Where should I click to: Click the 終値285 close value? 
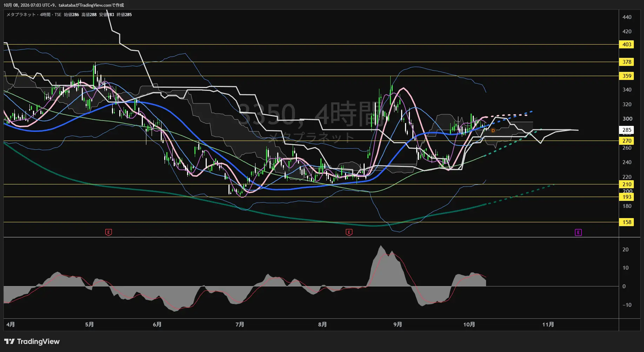(124, 15)
